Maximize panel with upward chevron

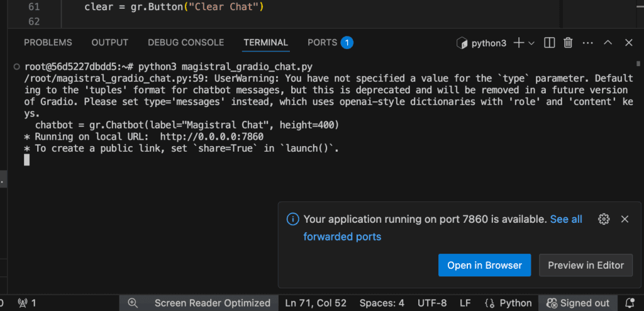608,43
